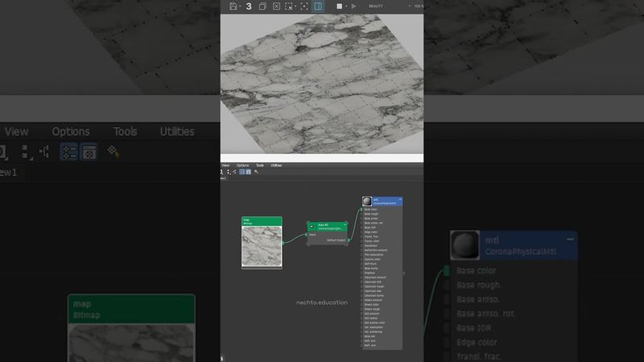Image resolution: width=644 pixels, height=362 pixels.
Task: Click the corner-brackets focus picker icon
Action: pos(304,6)
